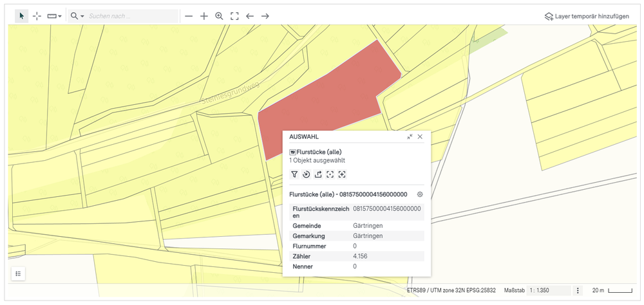Click the Zähler value 4.156
This screenshot has width=644, height=305.
coord(360,256)
